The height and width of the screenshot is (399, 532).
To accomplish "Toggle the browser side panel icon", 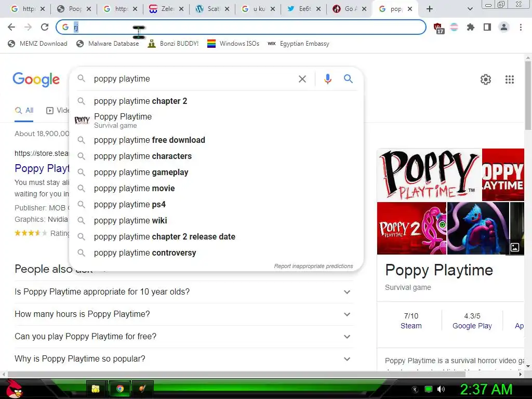I will tap(487, 27).
